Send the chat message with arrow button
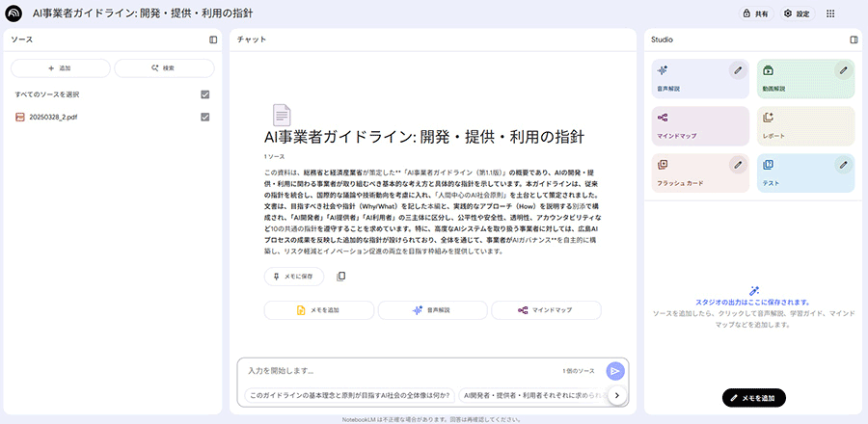 (614, 371)
